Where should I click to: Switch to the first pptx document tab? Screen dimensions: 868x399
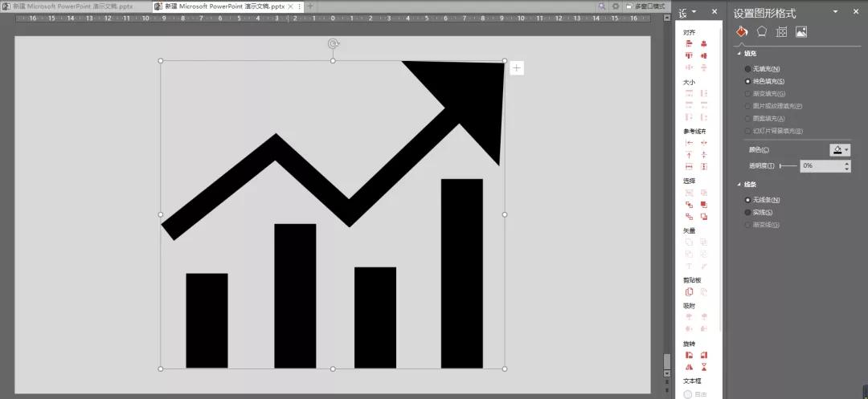point(75,6)
